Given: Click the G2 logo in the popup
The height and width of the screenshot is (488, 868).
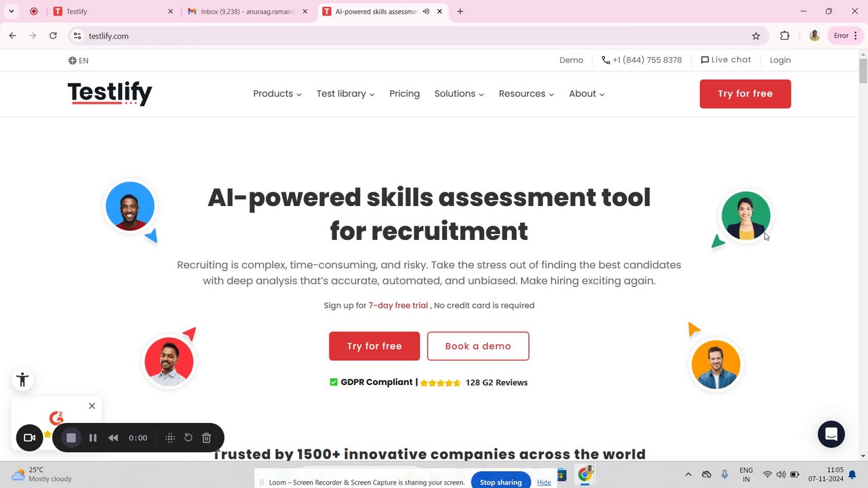Looking at the screenshot, I should pos(57,418).
